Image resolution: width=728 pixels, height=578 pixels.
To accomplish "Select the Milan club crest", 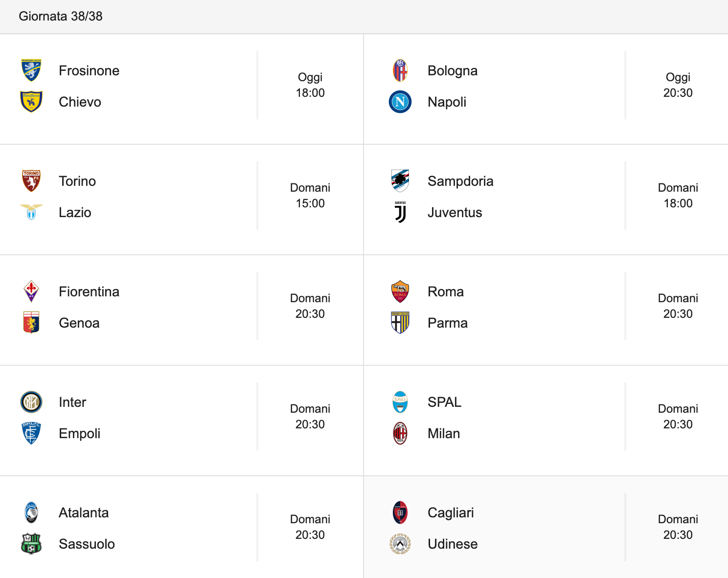I will click(x=400, y=433).
